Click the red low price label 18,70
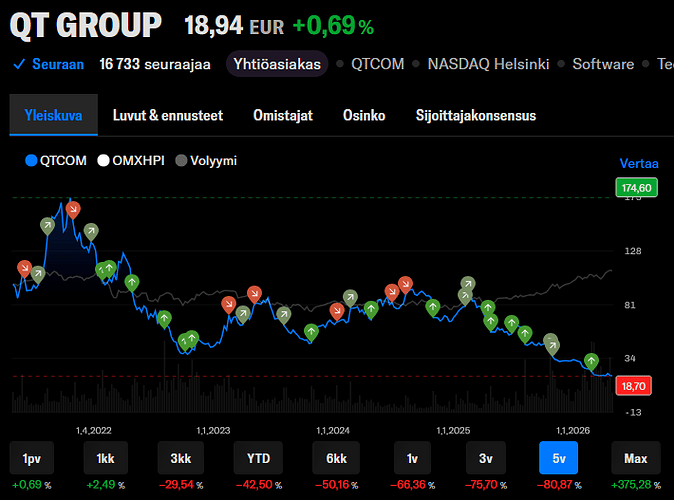The image size is (674, 500). pyautogui.click(x=633, y=386)
